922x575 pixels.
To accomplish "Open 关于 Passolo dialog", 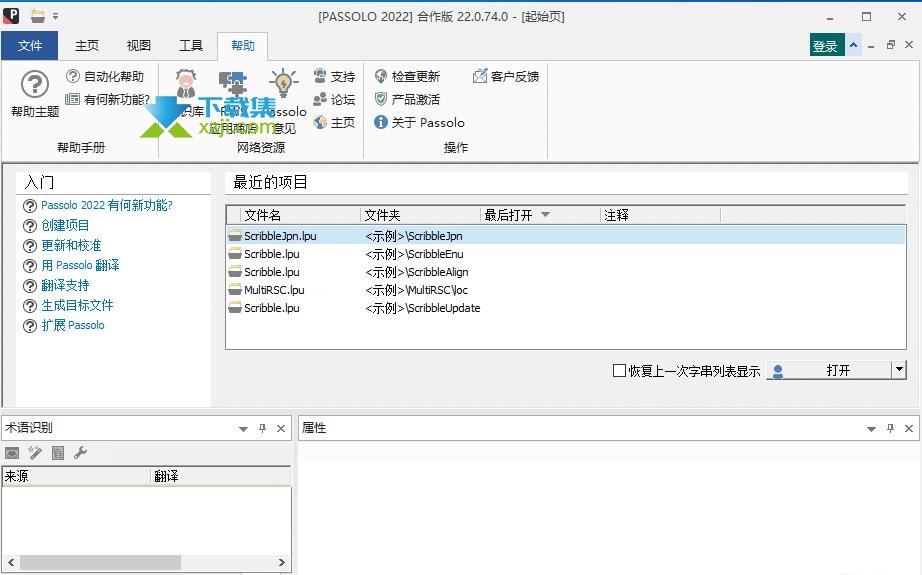I will pos(420,122).
